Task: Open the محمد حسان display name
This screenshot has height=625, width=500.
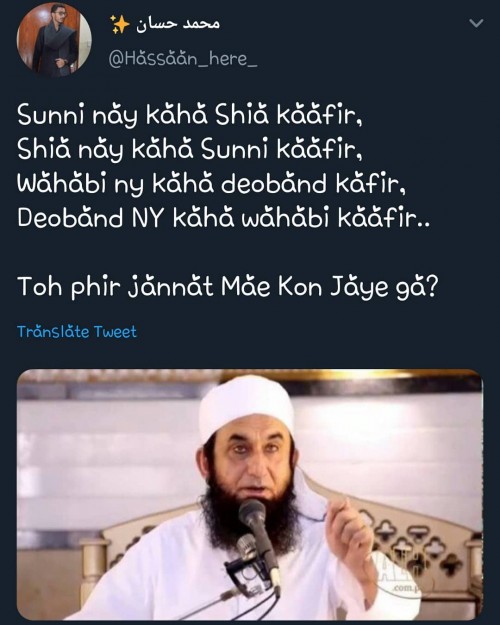Action: click(x=178, y=24)
